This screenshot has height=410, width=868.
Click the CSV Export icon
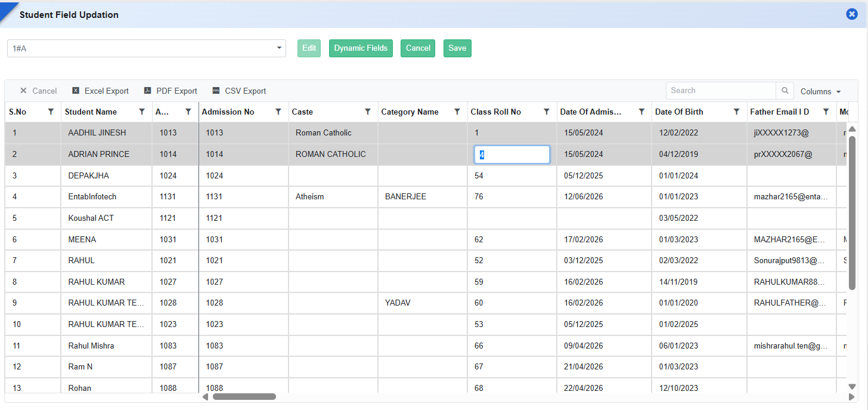tap(216, 91)
